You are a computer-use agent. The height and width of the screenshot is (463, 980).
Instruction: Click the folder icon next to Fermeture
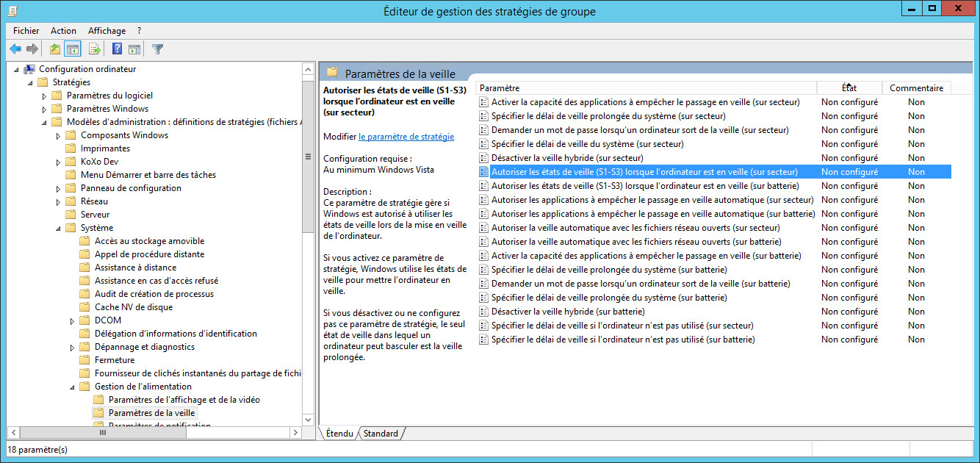pyautogui.click(x=84, y=360)
